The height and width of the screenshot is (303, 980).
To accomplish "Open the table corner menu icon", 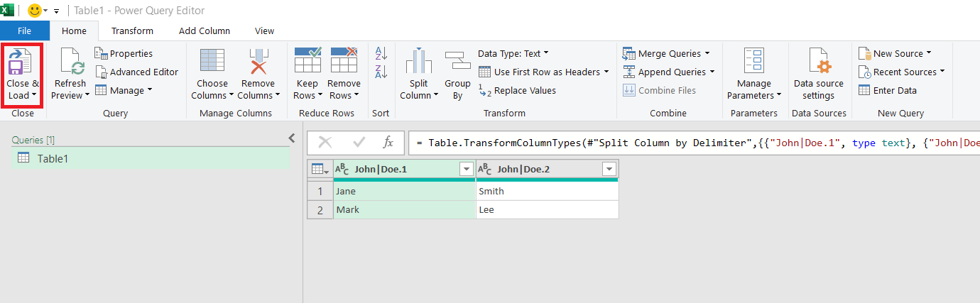I will pos(321,169).
